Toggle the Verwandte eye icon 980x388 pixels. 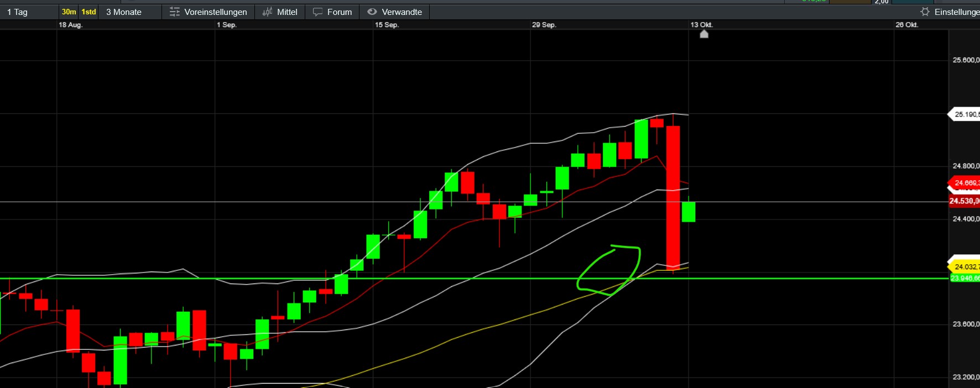point(372,12)
